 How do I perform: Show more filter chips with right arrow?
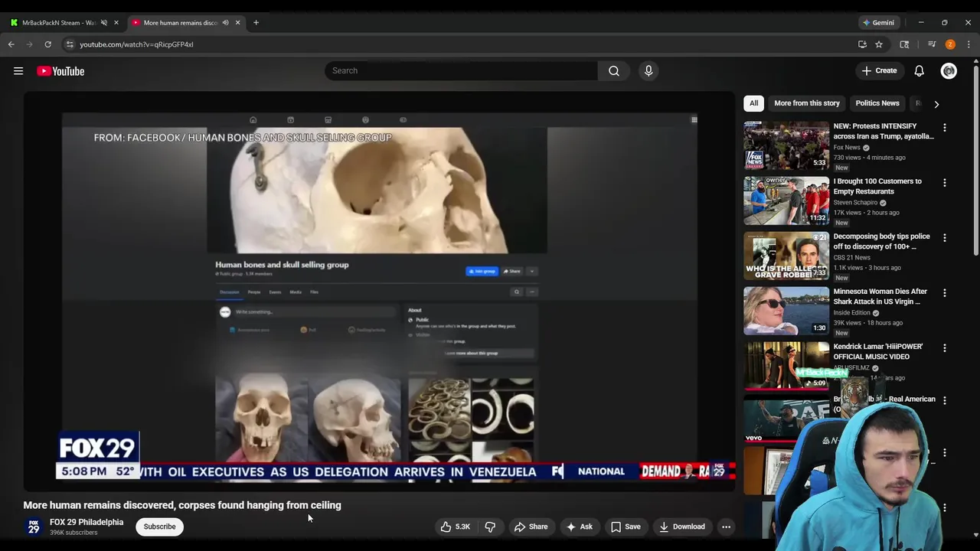(936, 103)
